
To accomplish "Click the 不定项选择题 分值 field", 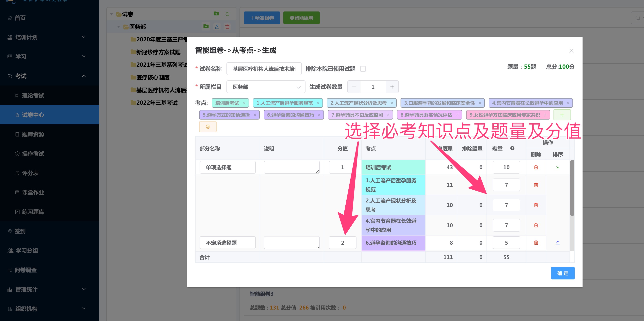I will pyautogui.click(x=342, y=243).
